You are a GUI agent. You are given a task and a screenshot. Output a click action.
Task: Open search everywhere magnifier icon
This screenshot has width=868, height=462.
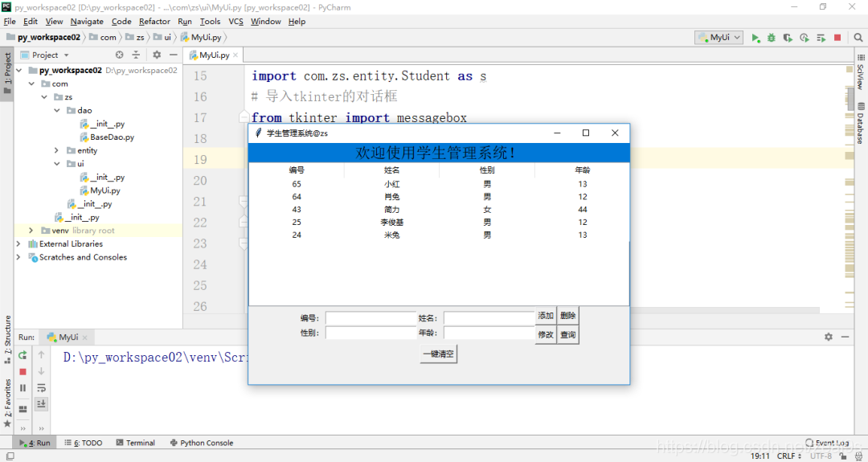click(858, 38)
